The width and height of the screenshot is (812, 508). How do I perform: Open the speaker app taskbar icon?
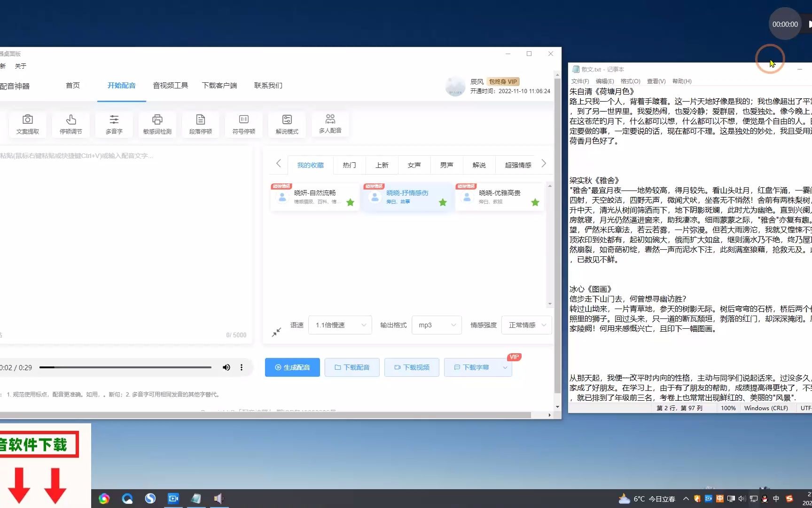(x=219, y=498)
